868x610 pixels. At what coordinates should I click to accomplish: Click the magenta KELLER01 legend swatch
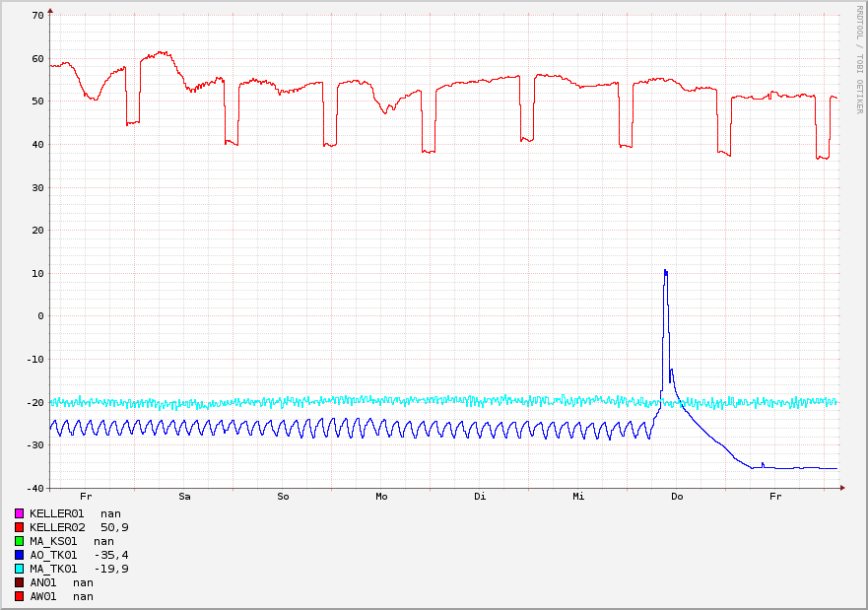(19, 513)
